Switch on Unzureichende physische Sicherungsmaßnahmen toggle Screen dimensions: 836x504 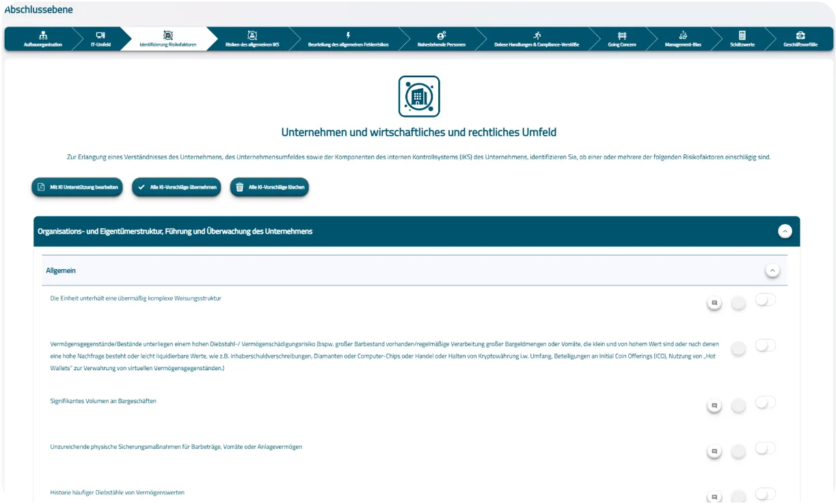pyautogui.click(x=766, y=449)
